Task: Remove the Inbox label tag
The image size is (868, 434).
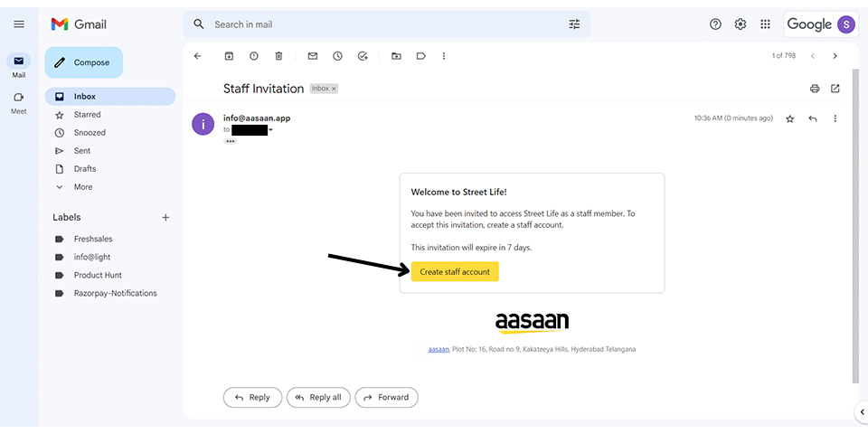Action: 334,89
